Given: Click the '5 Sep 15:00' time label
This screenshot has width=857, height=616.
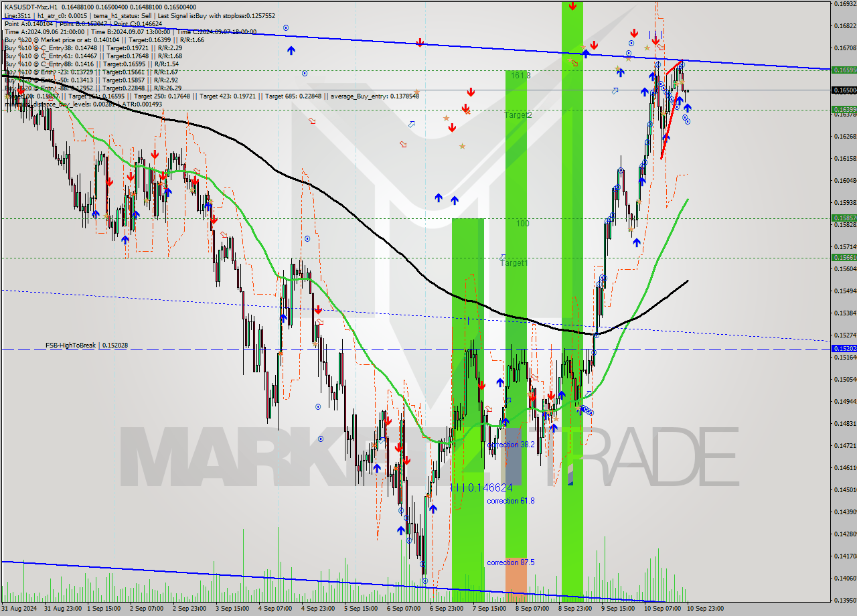Looking at the screenshot, I should point(361,609).
